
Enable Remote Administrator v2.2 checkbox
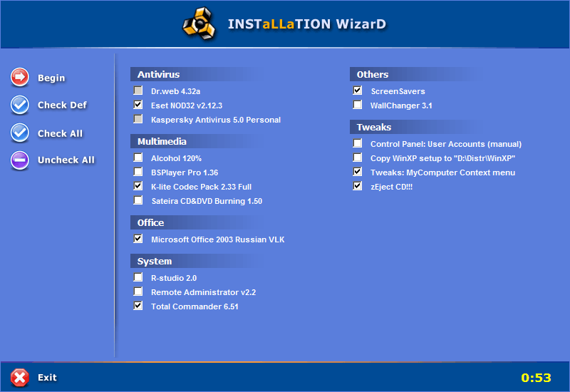138,292
